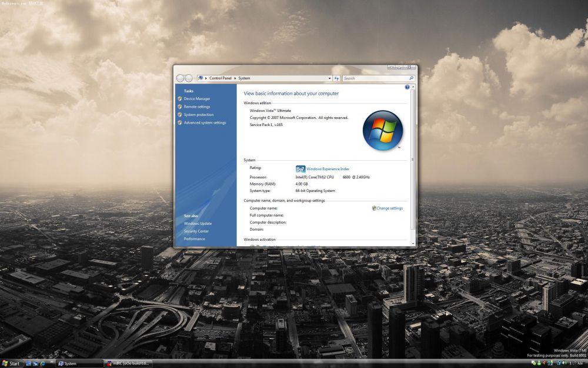The height and width of the screenshot is (368, 588).
Task: Click the memory value "4.00 GB"
Action: tap(302, 184)
